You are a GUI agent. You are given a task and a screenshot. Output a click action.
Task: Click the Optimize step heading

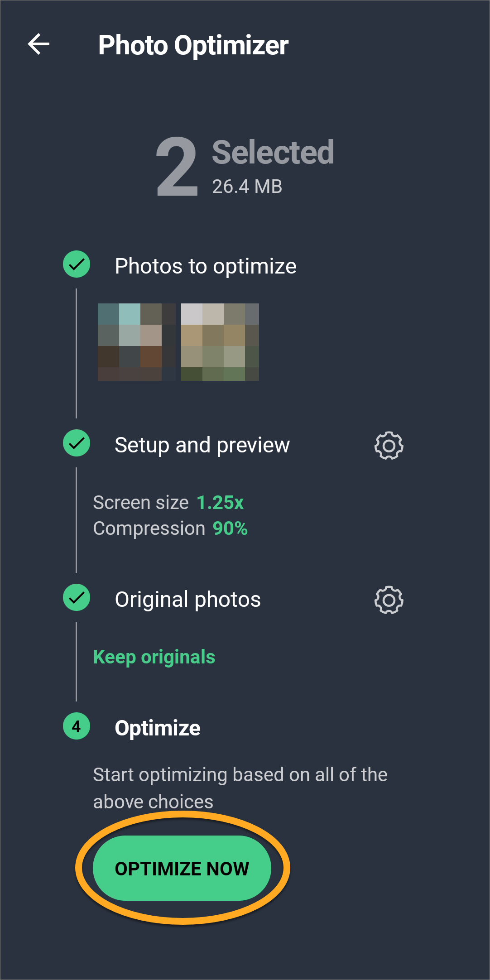point(158,728)
